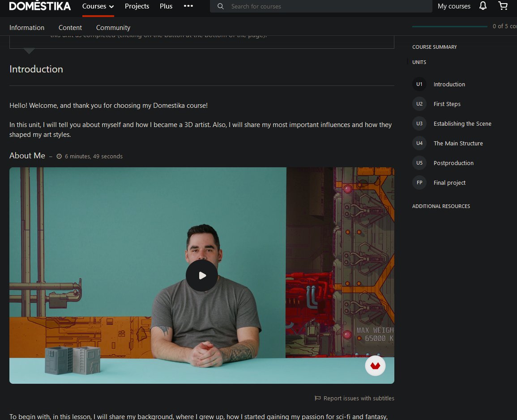517x420 pixels.
Task: Switch to the Information tab
Action: [x=27, y=28]
